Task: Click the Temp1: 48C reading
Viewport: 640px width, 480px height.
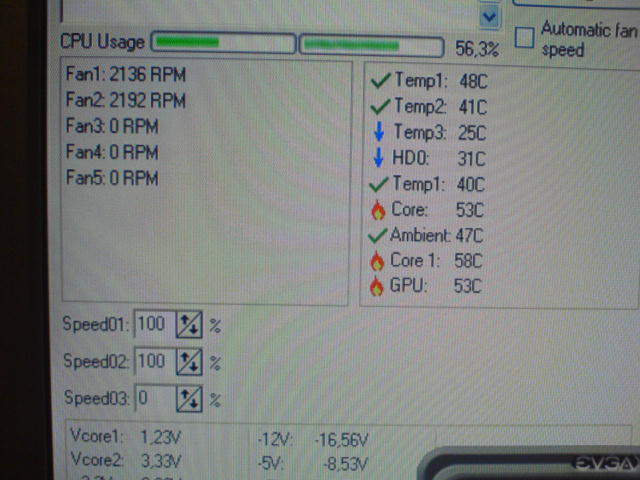Action: point(441,80)
